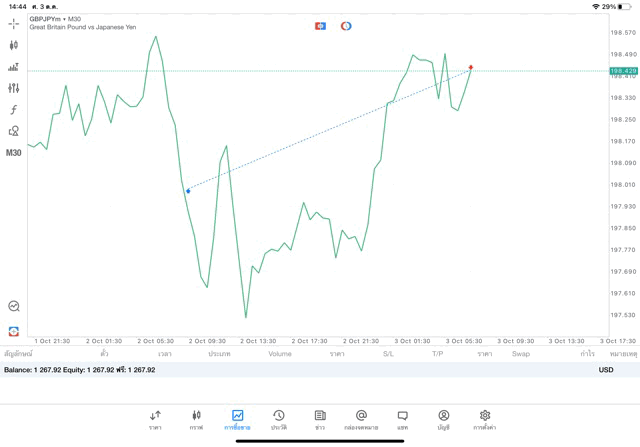Open the ข่าว news tab
This screenshot has width=640, height=447.
[319, 419]
